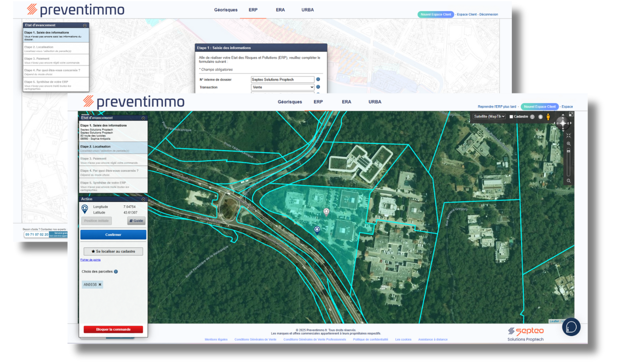Open the Politique de confidentialité footer link
619x364 pixels.
coord(370,339)
